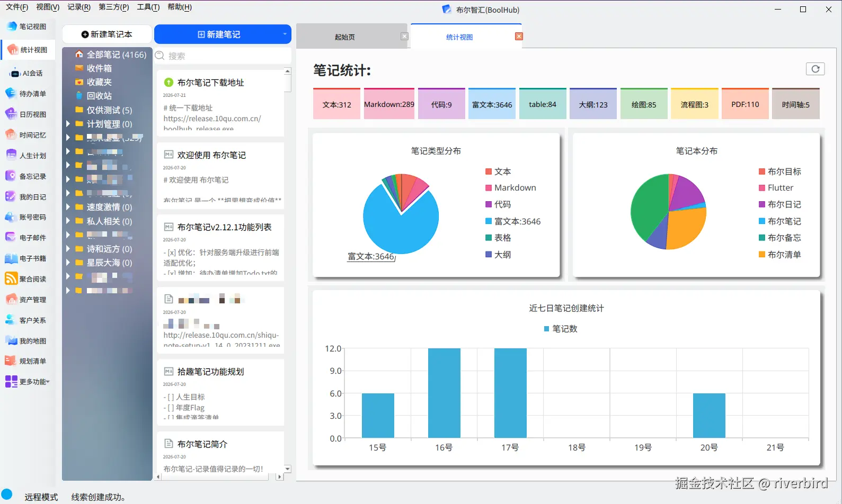Click the 富文本:3646 stat tile
This screenshot has width=842, height=504.
coord(492,104)
